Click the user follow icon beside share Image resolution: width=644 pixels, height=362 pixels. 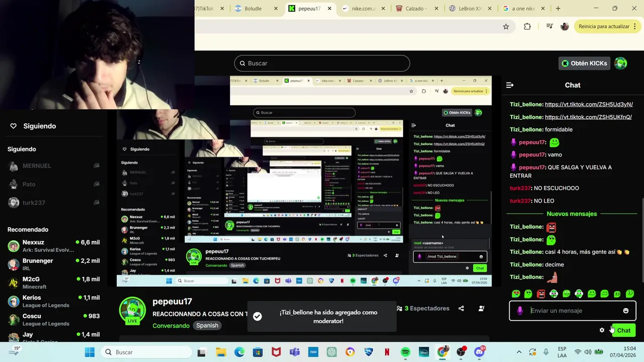tap(481, 308)
